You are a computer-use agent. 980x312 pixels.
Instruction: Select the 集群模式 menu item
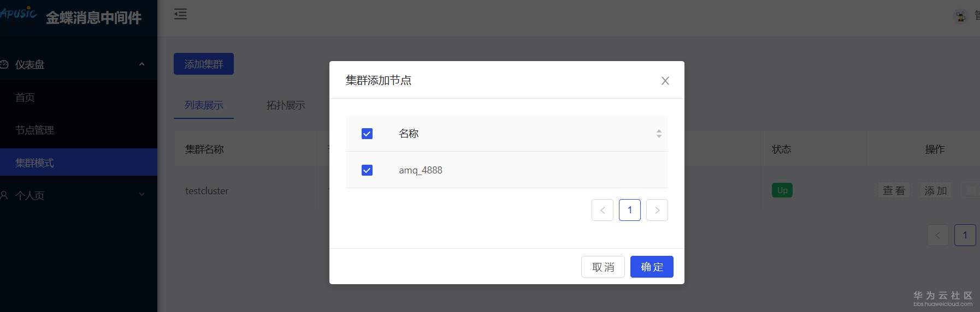[x=79, y=162]
